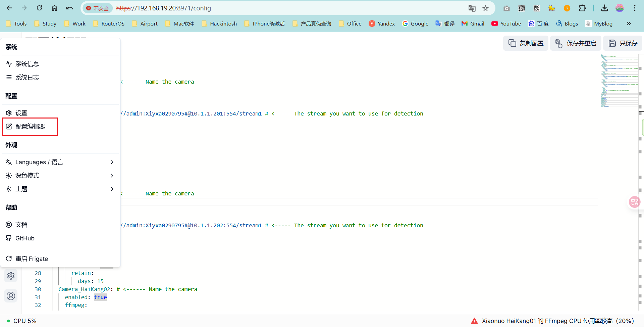Click the 不安全 security warning badge

click(x=98, y=8)
